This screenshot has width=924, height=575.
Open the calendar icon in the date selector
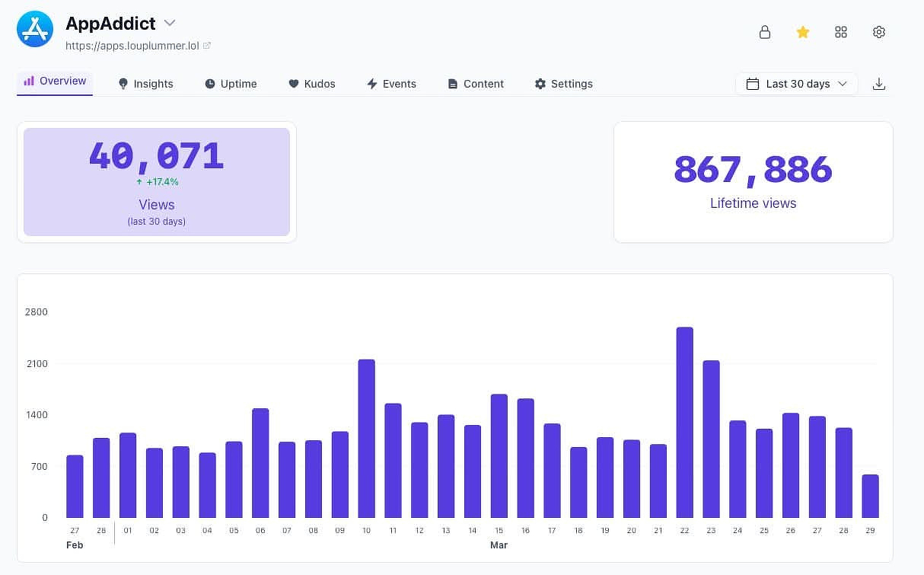pos(753,84)
